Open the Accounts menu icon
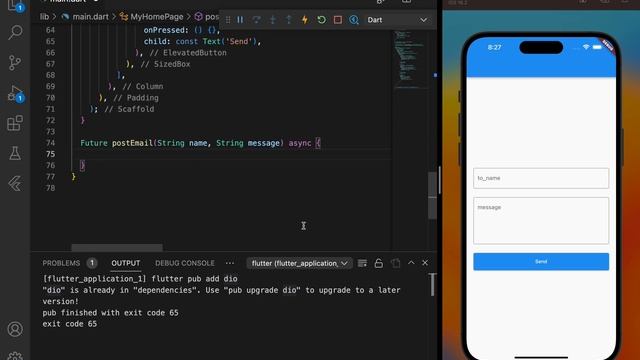The height and width of the screenshot is (360, 640). point(15,329)
